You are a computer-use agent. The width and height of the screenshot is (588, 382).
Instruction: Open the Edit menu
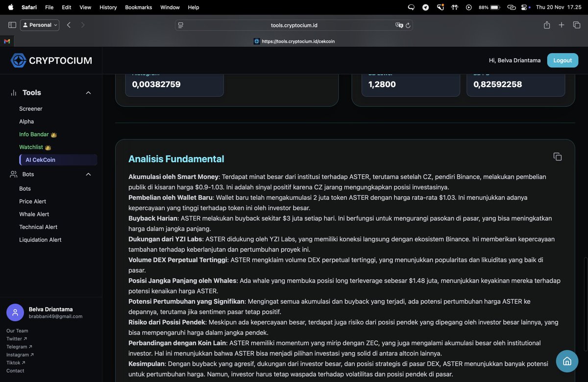click(67, 7)
